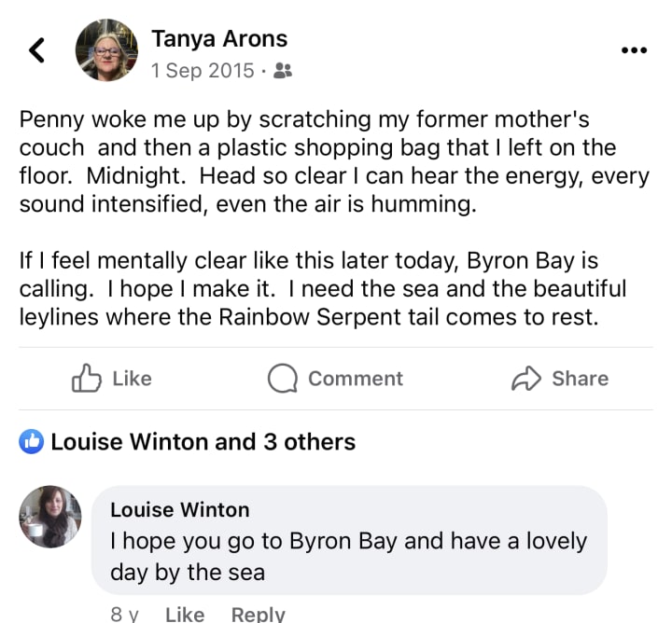
Task: Open Tanya Arons' profile via her name
Action: coord(219,39)
